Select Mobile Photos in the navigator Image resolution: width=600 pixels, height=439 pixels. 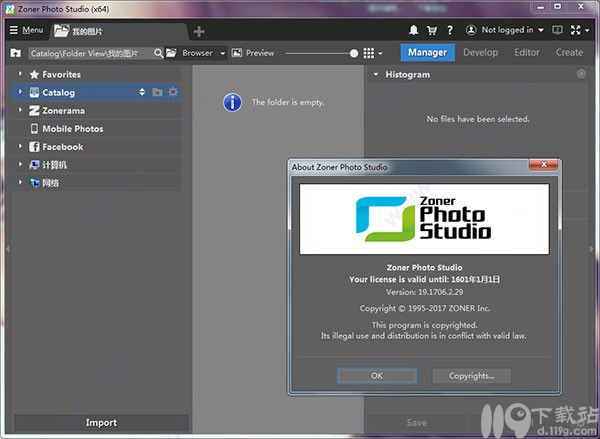[x=73, y=129]
